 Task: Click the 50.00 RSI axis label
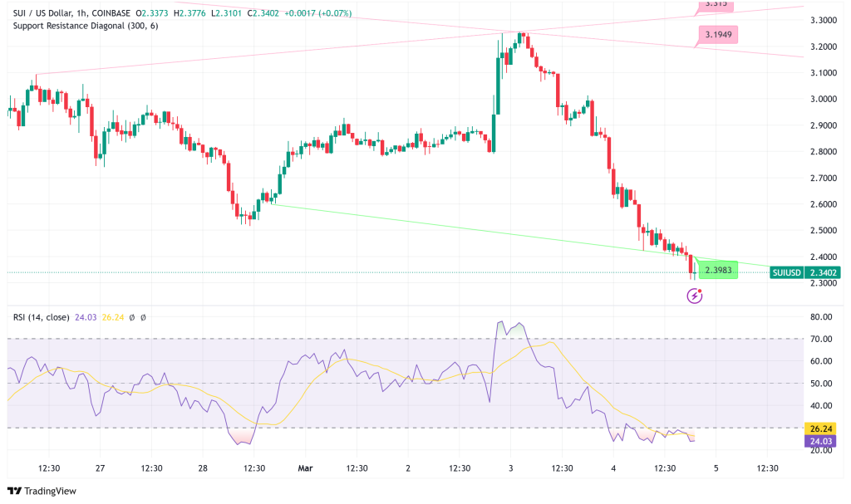click(821, 384)
